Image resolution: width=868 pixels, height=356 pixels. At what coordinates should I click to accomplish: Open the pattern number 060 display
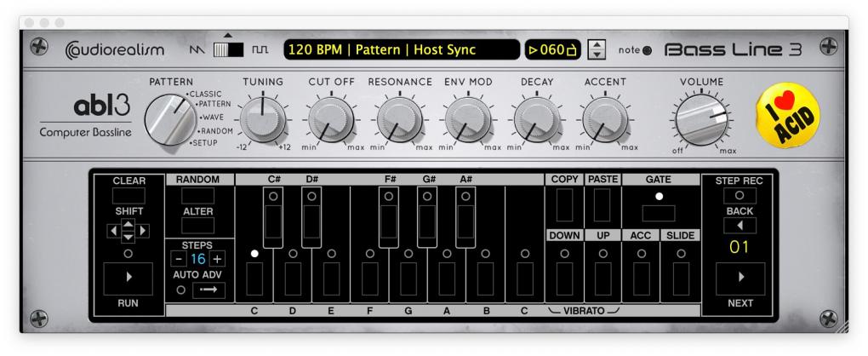coord(553,50)
